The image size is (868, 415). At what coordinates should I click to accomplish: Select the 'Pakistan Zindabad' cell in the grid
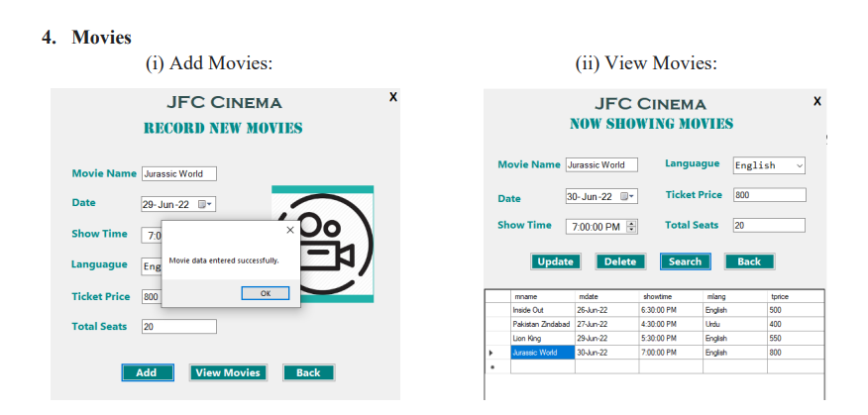pyautogui.click(x=543, y=324)
